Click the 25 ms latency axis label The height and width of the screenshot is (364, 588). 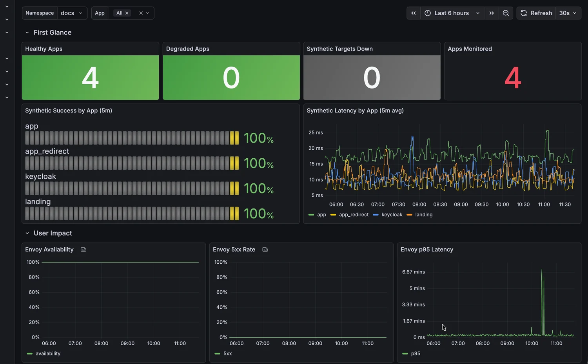click(x=316, y=132)
